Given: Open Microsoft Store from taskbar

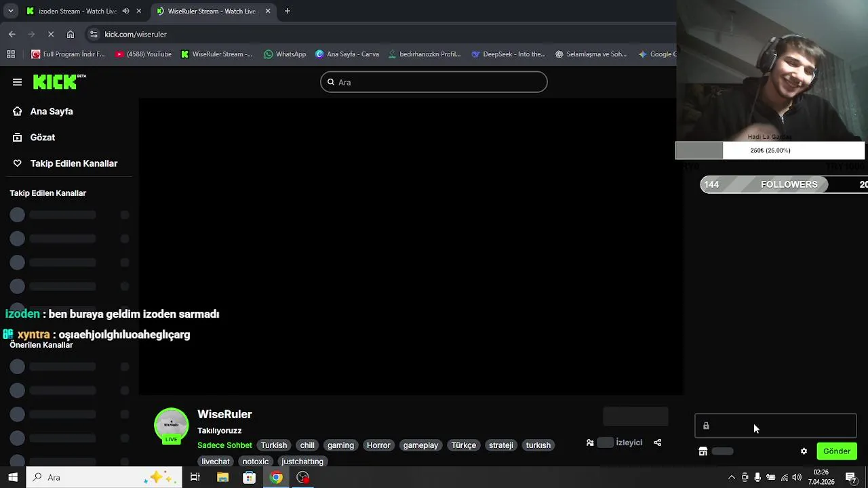Looking at the screenshot, I should click(249, 477).
